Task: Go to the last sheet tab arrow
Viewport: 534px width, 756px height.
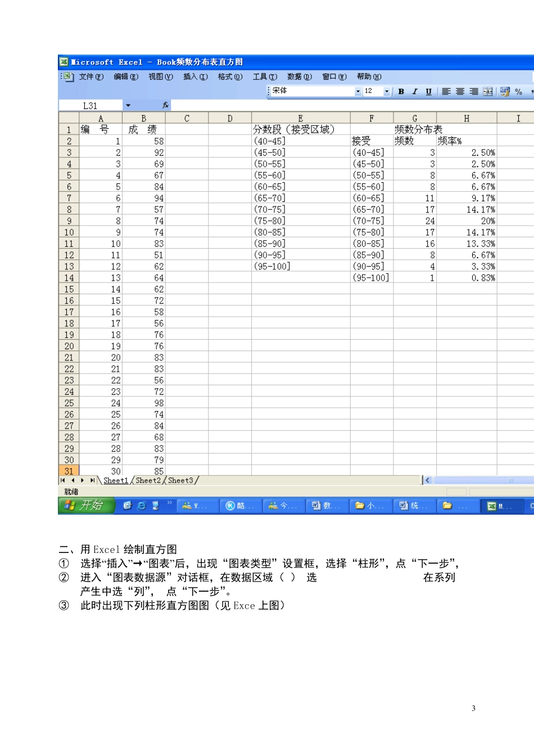Action: click(92, 480)
